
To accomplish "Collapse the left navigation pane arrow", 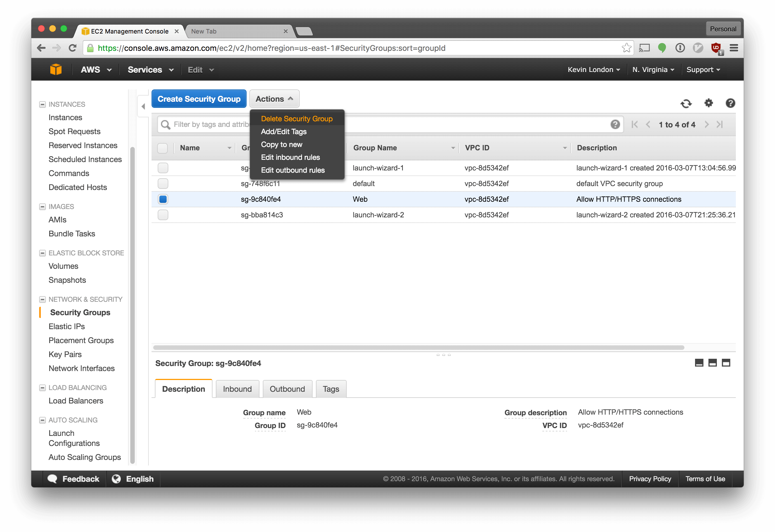I will point(143,106).
